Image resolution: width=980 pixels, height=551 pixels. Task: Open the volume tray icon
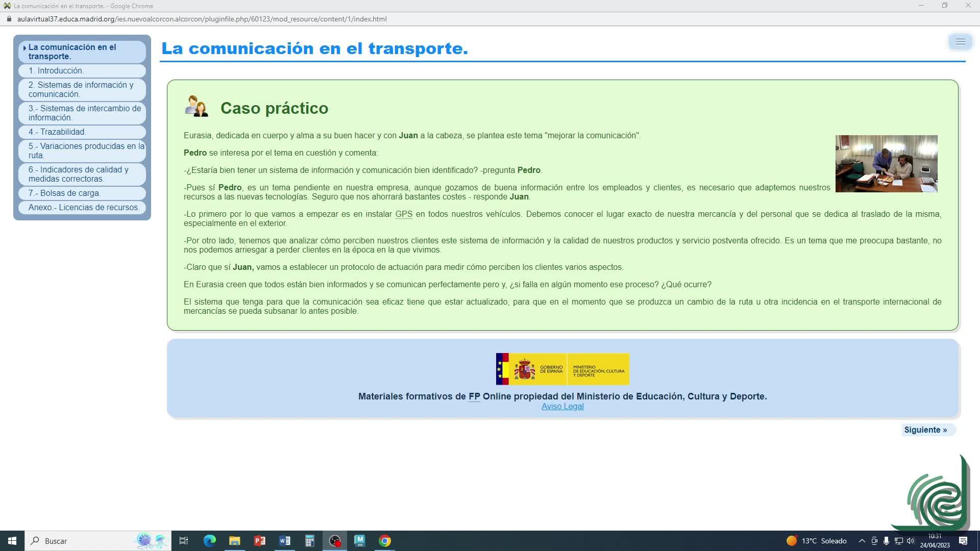point(911,541)
